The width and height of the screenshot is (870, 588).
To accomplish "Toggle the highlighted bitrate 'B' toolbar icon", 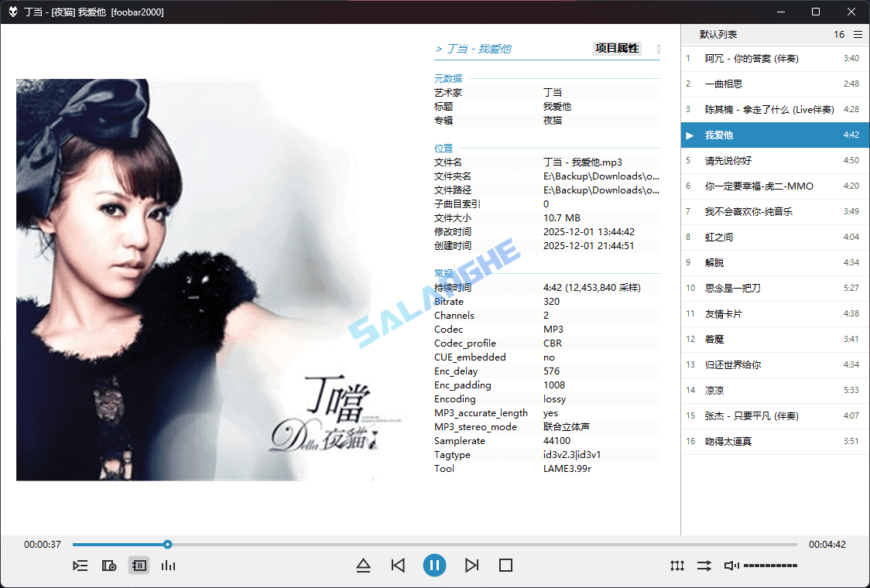I will [139, 566].
